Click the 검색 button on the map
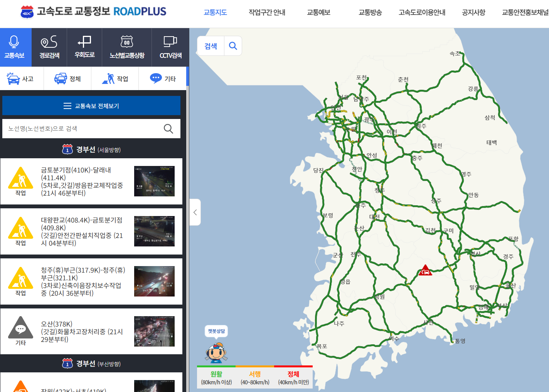This screenshot has height=392, width=549. 211,46
